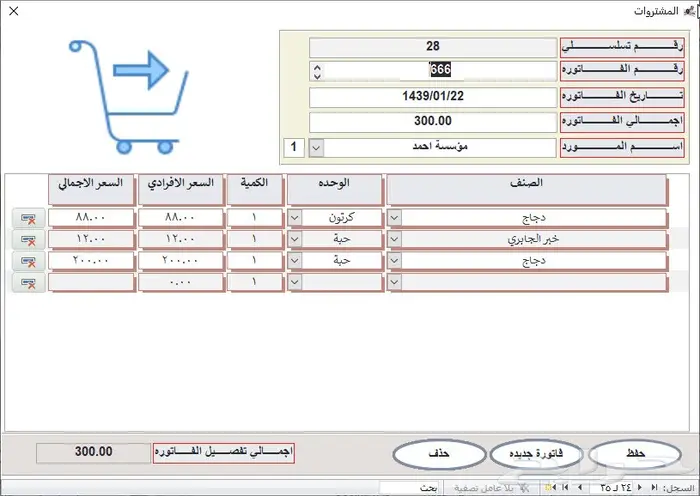Go to first record in navigation bar

(654, 487)
